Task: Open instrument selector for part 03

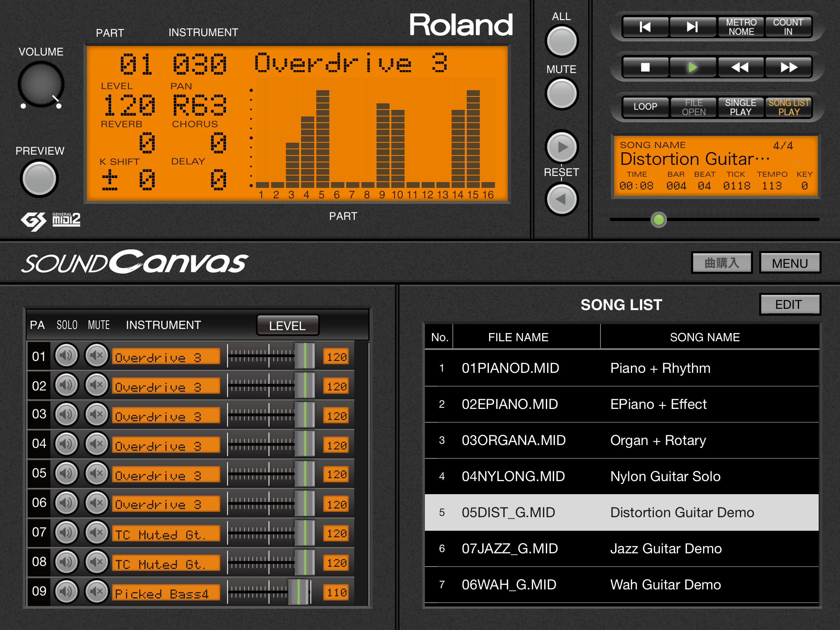Action: coord(166,415)
